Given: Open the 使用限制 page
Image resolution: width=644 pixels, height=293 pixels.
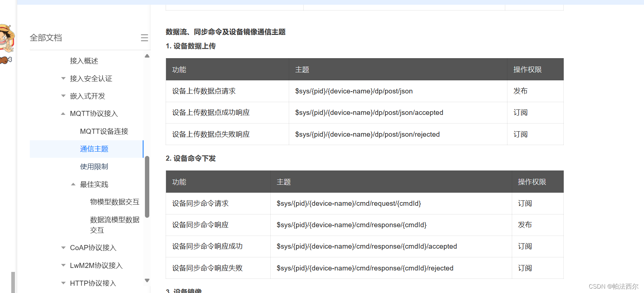Looking at the screenshot, I should (x=94, y=166).
